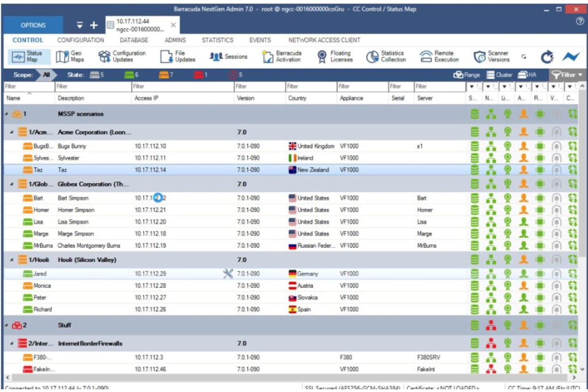
Task: Collapse range 1 MSSP scenarios
Action: (6, 114)
